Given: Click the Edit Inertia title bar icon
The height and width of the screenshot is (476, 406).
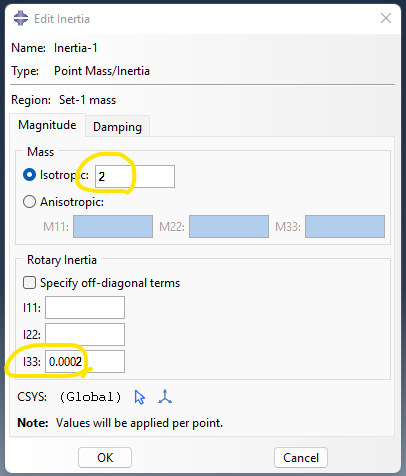Looking at the screenshot, I should (21, 18).
